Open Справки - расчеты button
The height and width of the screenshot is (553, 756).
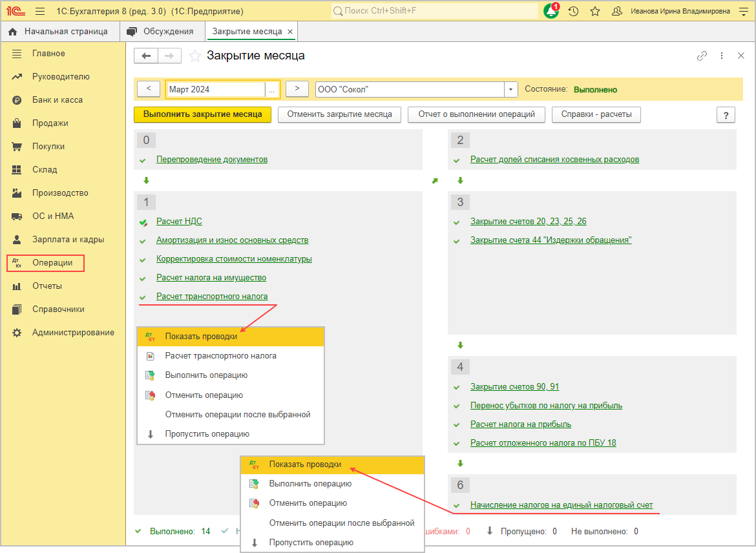point(596,114)
